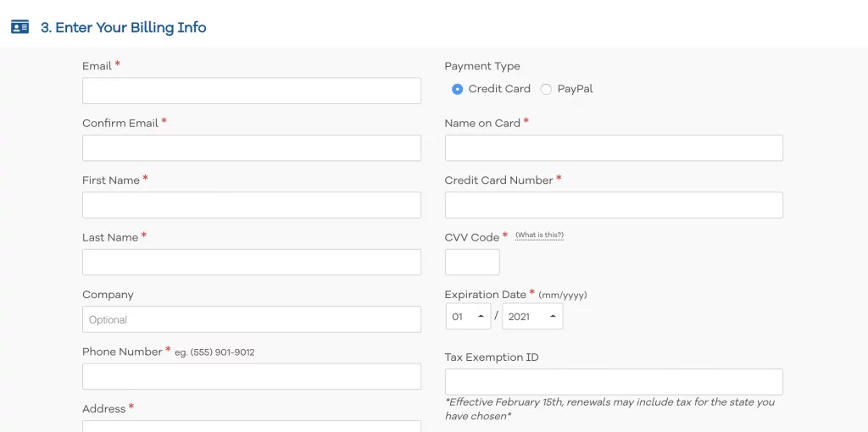Focus the Tax Exemption ID field

pos(614,382)
